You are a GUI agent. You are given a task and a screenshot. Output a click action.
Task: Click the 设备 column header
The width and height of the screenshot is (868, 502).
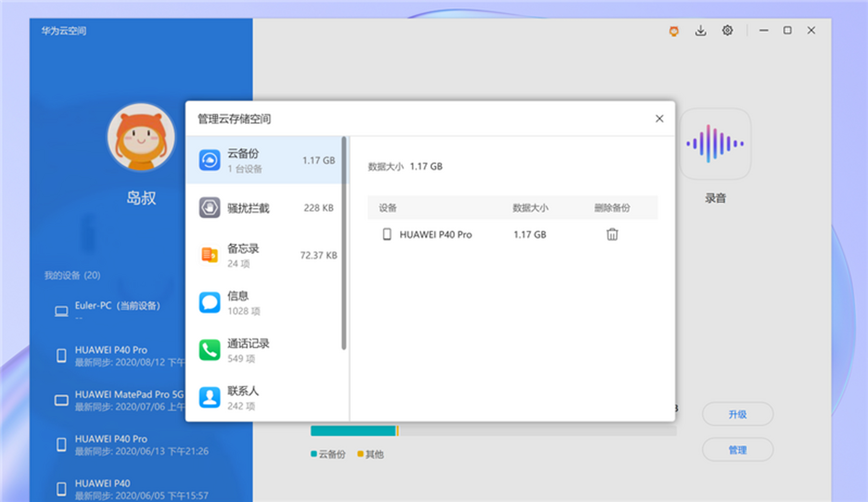[387, 207]
